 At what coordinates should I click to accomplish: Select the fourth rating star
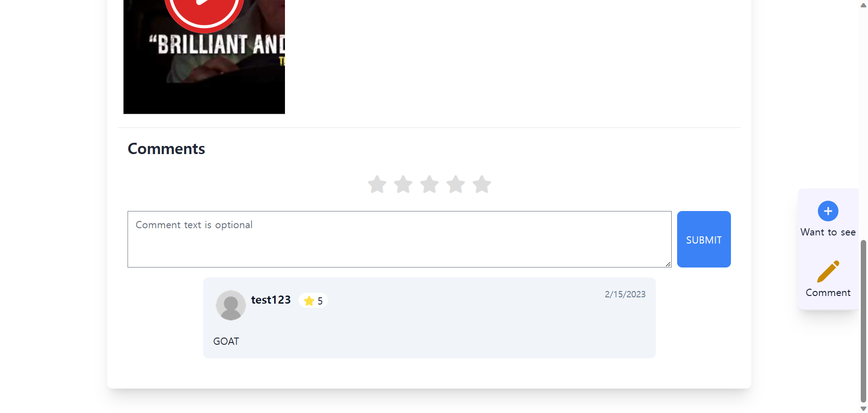tap(455, 184)
